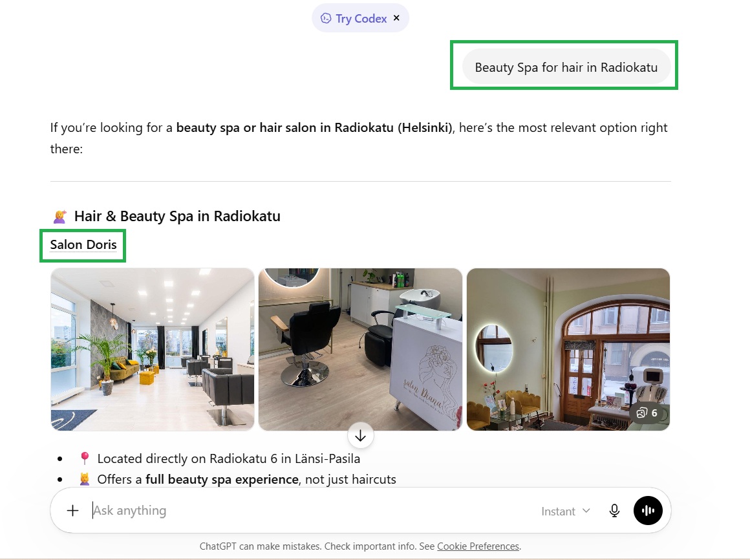Click the Hair & Beauty Spa in Radiokatu heading
The image size is (750, 560).
tap(177, 216)
